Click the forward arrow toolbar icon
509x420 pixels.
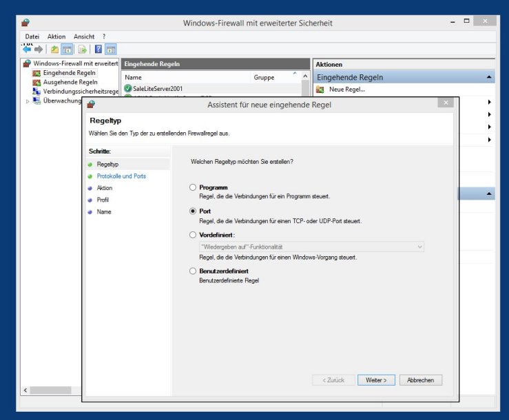tap(39, 49)
